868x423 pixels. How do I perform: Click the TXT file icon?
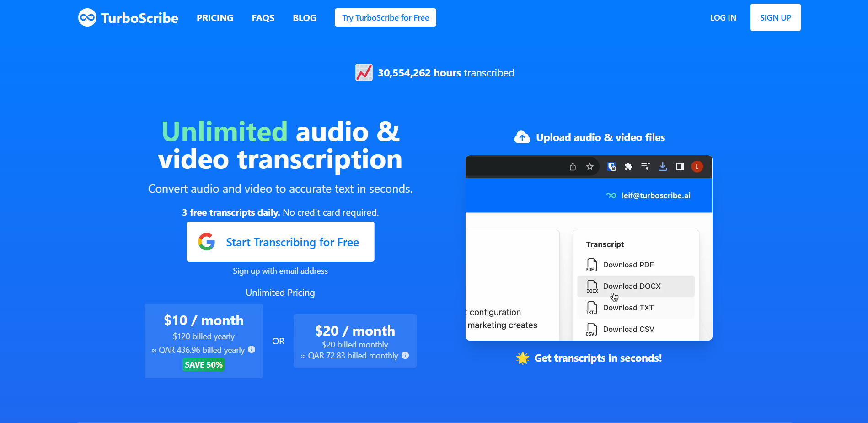pos(591,308)
